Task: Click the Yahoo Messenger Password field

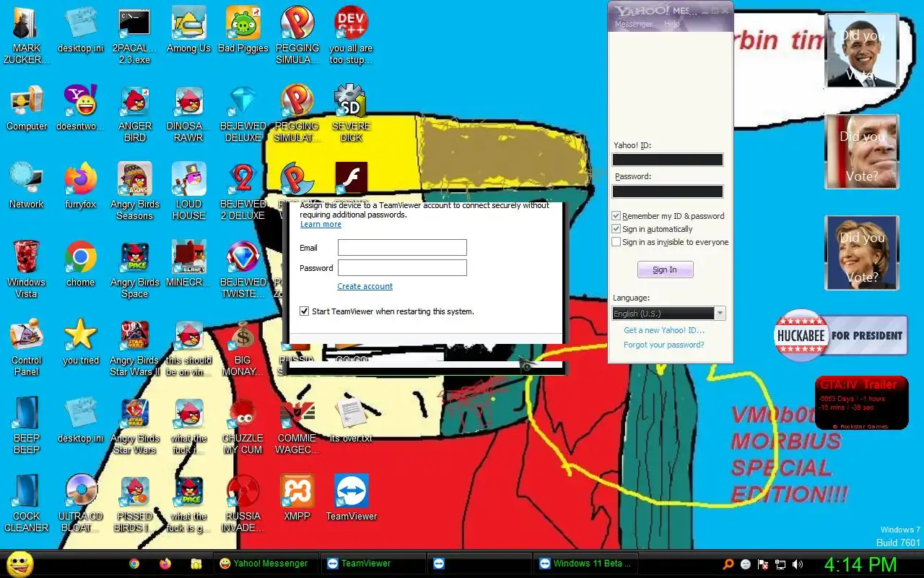Action: [x=668, y=191]
